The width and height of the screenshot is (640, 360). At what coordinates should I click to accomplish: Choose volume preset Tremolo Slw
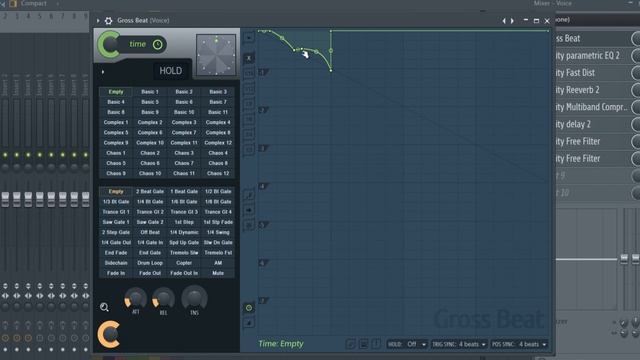(x=184, y=253)
